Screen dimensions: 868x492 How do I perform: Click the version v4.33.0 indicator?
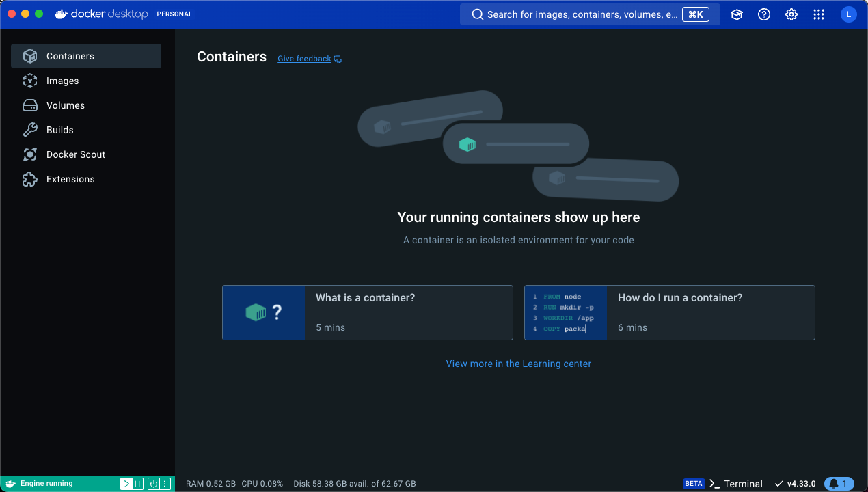tap(796, 484)
